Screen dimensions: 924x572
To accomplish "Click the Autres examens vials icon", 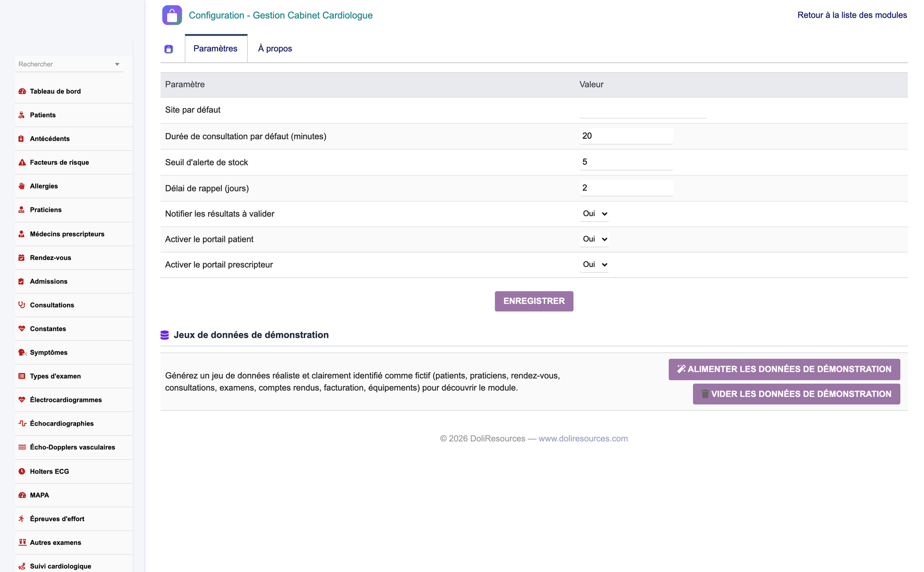I will pyautogui.click(x=22, y=543).
